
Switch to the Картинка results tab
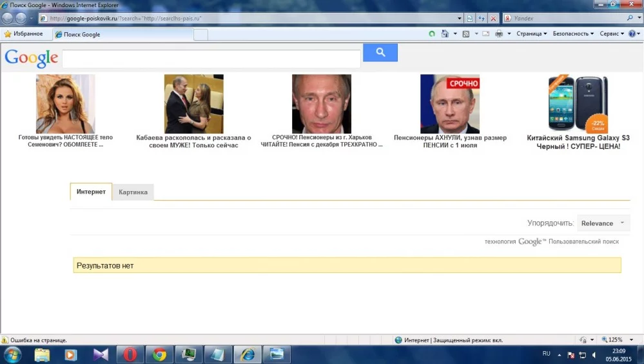click(133, 192)
